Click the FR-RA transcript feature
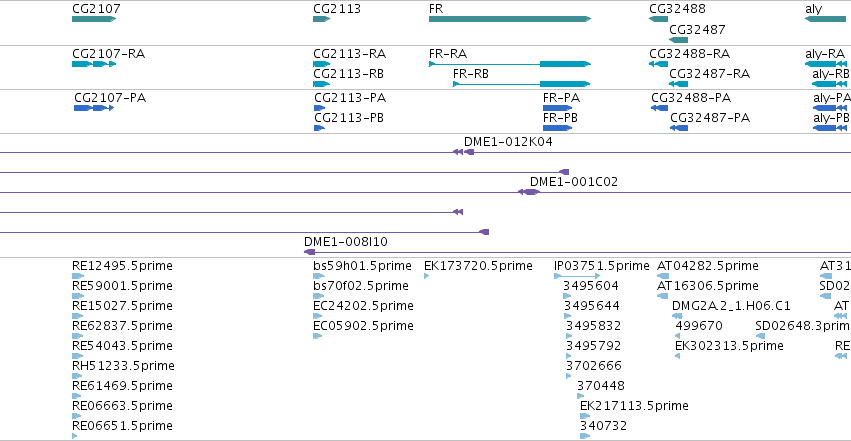851x441 pixels. [x=510, y=64]
